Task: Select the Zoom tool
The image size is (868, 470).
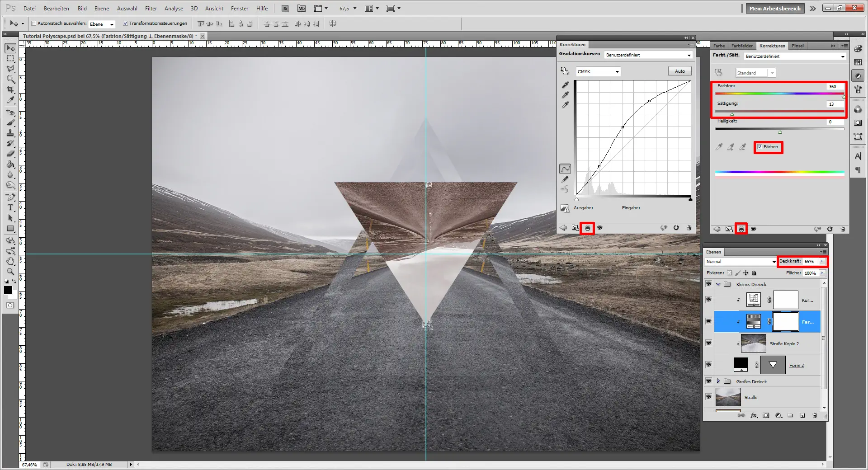Action: pos(11,272)
